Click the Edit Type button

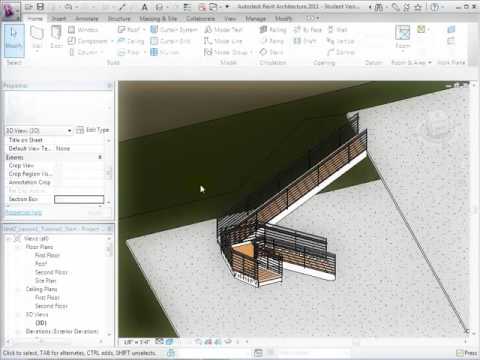point(93,130)
